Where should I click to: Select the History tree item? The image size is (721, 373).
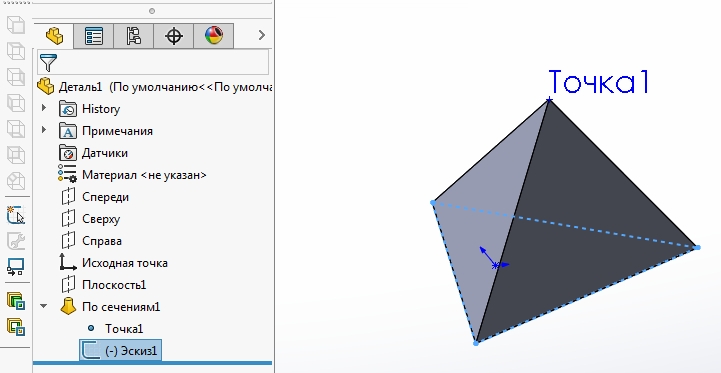pyautogui.click(x=101, y=109)
